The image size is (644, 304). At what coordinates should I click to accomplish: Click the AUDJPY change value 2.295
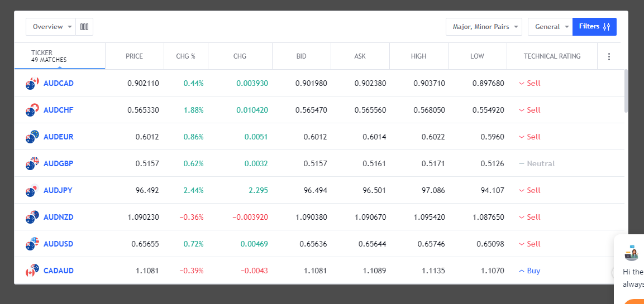pos(258,190)
